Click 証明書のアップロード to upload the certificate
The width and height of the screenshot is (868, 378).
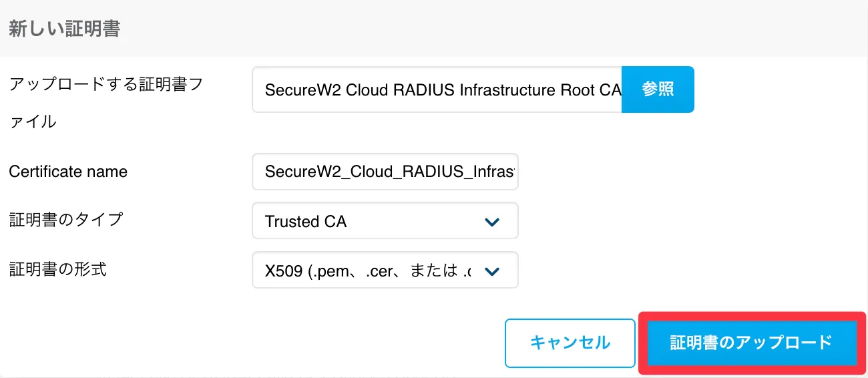751,343
